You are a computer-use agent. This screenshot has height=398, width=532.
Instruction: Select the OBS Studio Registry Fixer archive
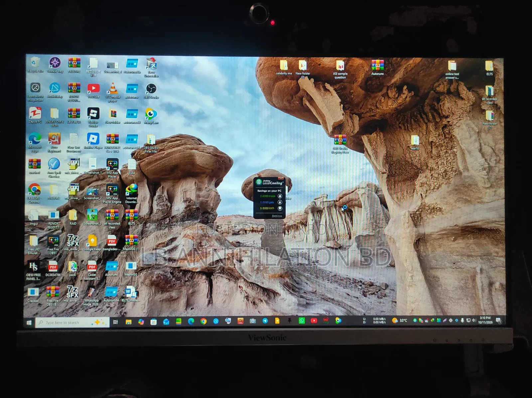tap(340, 144)
